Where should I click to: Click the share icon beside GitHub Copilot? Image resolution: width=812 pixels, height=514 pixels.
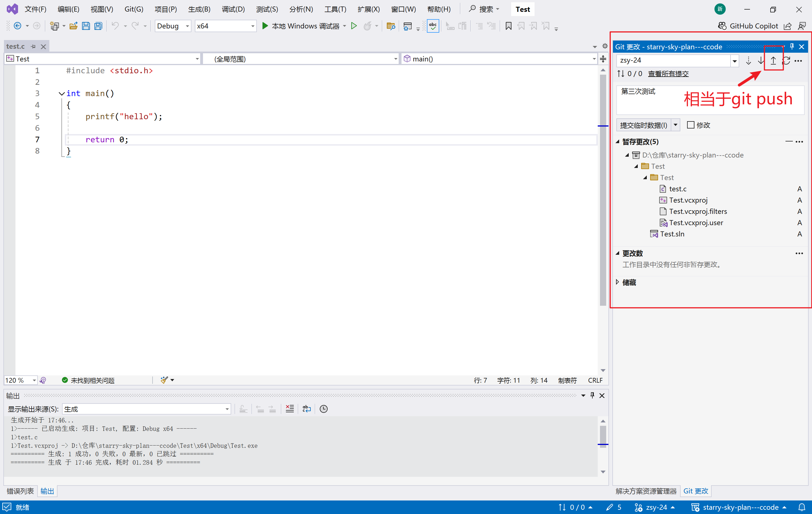tap(787, 26)
